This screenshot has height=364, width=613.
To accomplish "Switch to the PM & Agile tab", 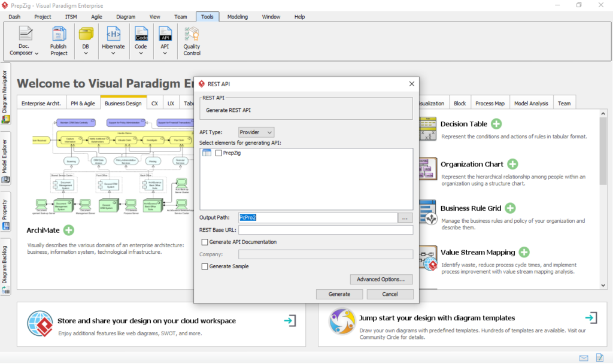I will tap(83, 103).
